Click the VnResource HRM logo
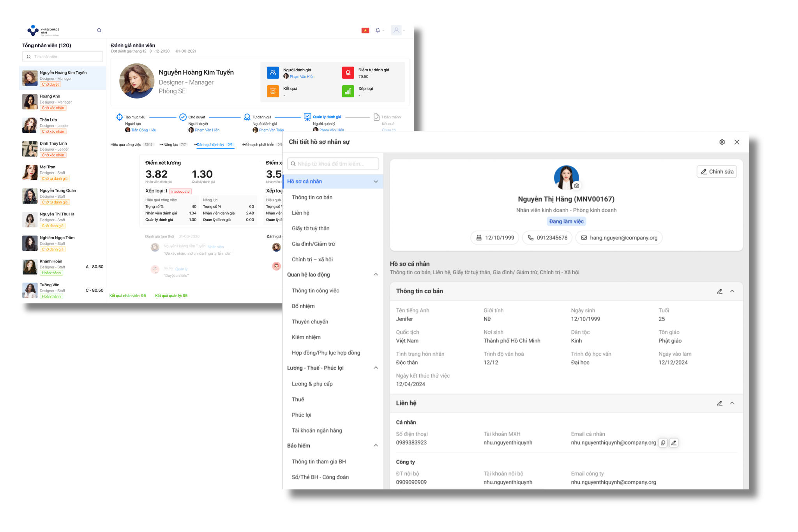 [x=43, y=31]
